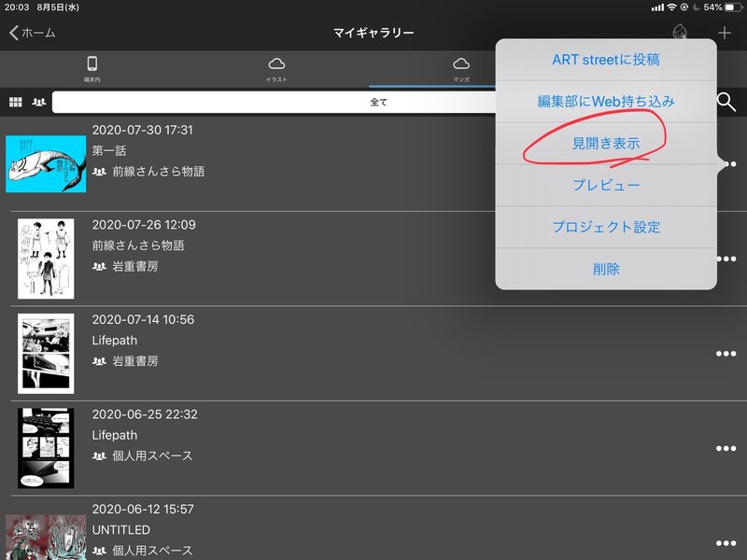Tap the Wi-Fi icon in status bar
The width and height of the screenshot is (747, 560).
[671, 7]
